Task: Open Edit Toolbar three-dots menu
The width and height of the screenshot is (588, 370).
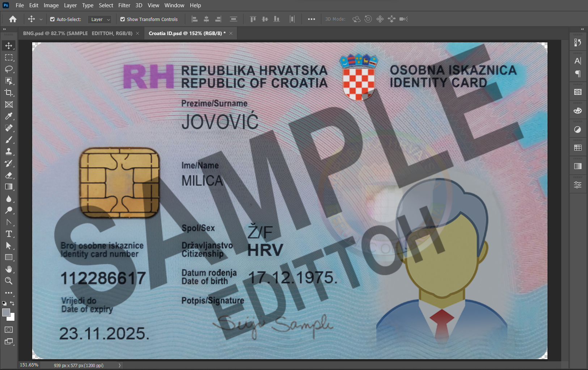Action: pyautogui.click(x=9, y=293)
